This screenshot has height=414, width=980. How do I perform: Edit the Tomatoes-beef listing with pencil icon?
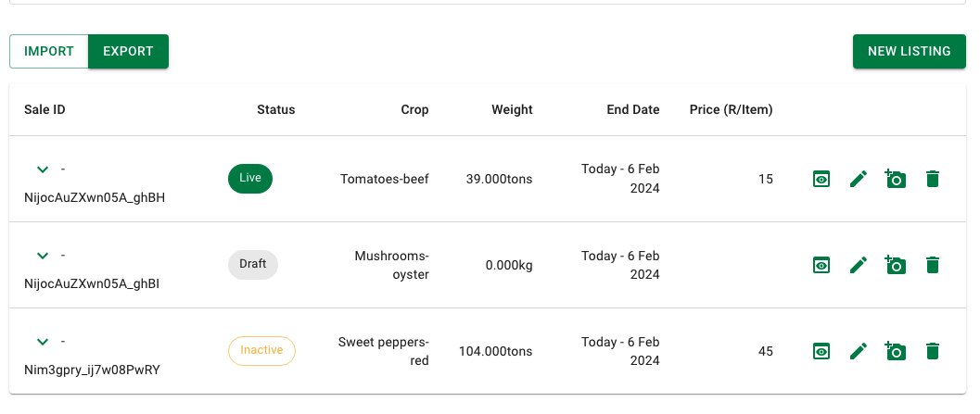[x=859, y=179]
